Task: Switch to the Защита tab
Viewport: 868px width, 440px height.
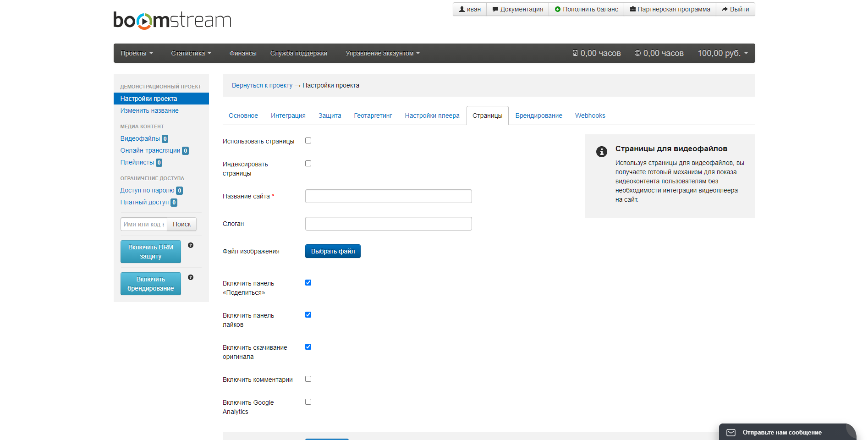Action: (x=330, y=115)
